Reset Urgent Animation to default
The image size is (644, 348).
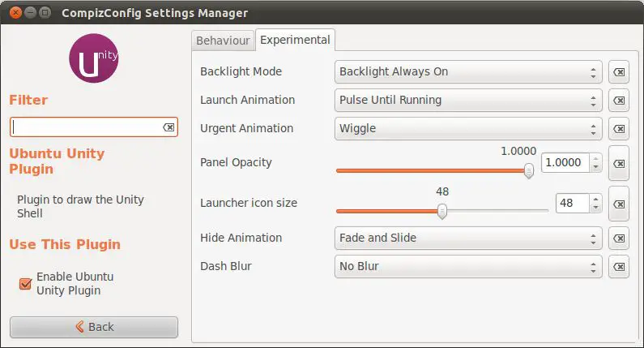point(618,129)
